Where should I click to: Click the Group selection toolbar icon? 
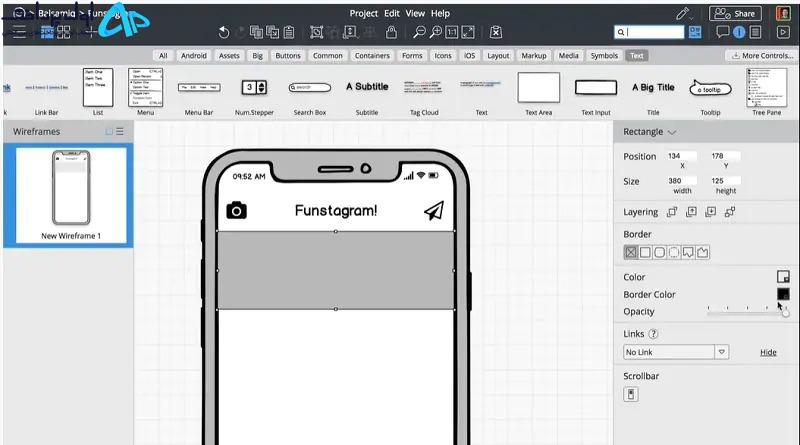[316, 32]
